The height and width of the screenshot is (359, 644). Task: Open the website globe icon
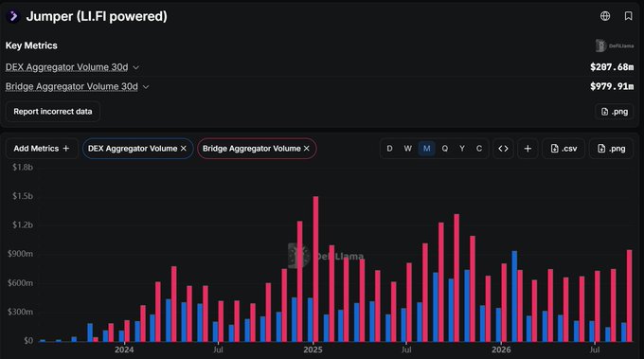(x=605, y=16)
